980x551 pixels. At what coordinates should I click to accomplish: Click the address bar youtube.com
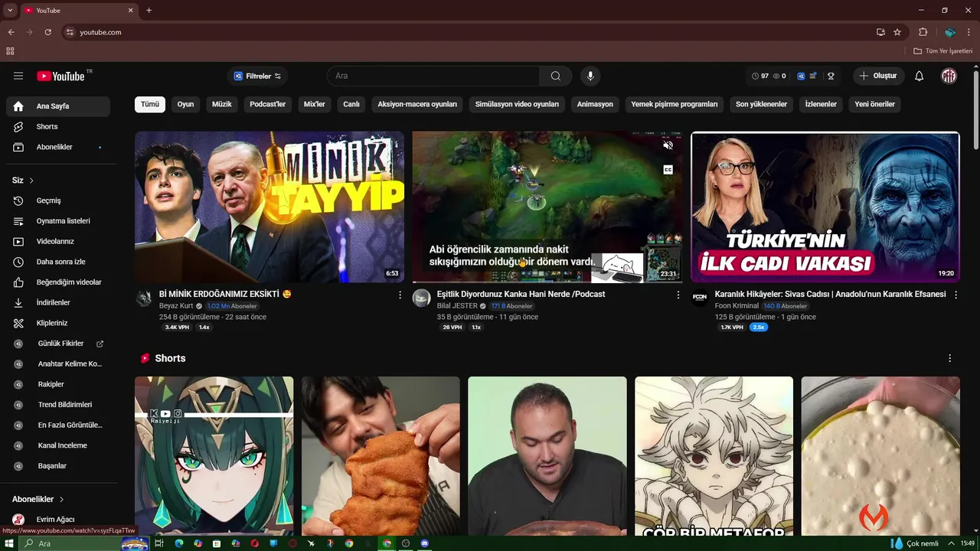click(100, 32)
